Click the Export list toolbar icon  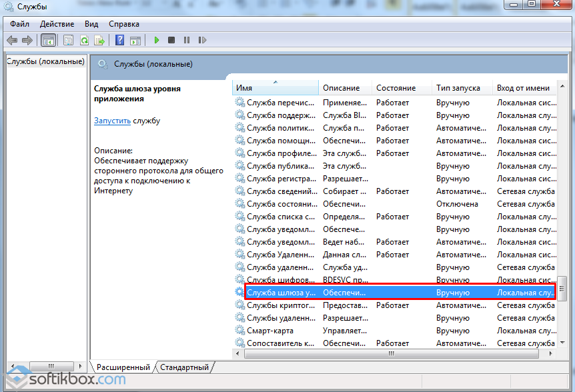click(99, 41)
